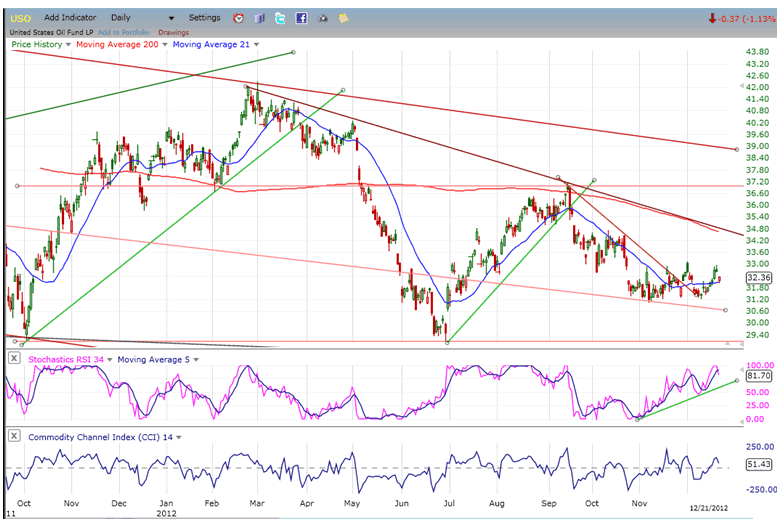Expand Moving Average 200 options
The height and width of the screenshot is (525, 777).
tap(166, 45)
